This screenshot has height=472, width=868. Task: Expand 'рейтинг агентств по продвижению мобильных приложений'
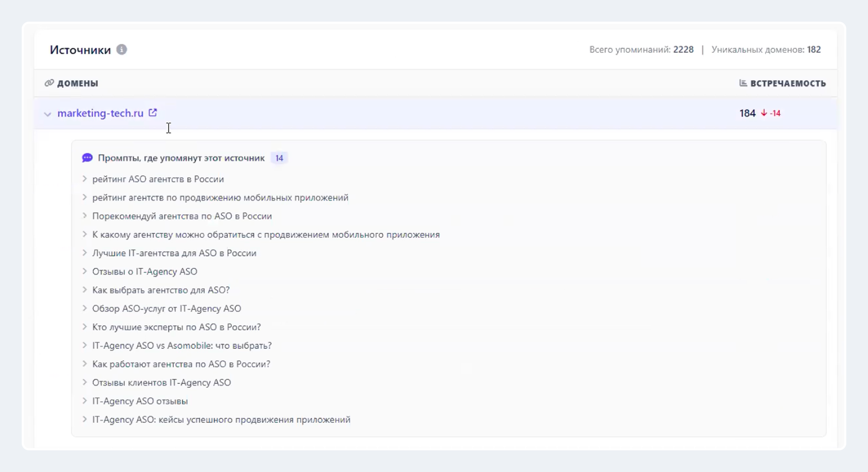pyautogui.click(x=85, y=197)
